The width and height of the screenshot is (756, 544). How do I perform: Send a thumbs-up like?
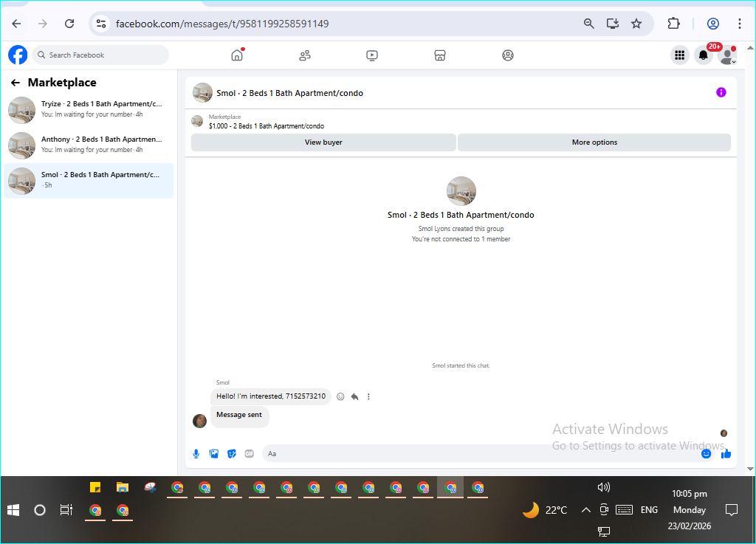pos(726,454)
